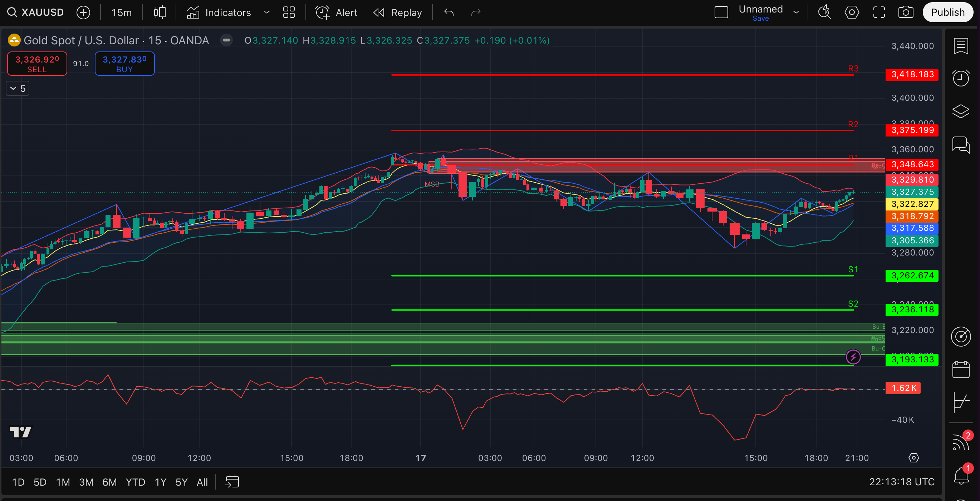Click the 1.62 K oscillator value label
The image size is (980, 501).
click(903, 388)
